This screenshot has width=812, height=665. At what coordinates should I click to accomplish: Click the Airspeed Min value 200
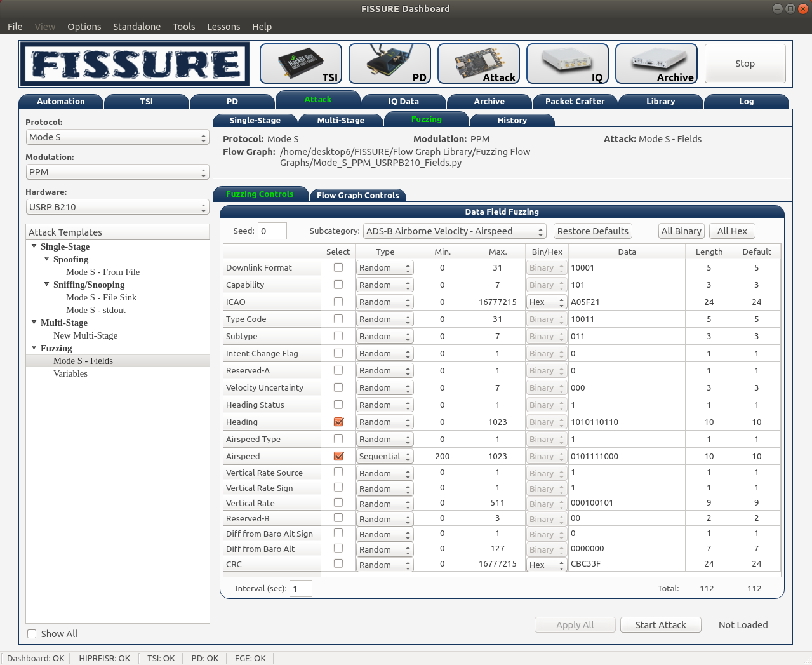(x=443, y=456)
